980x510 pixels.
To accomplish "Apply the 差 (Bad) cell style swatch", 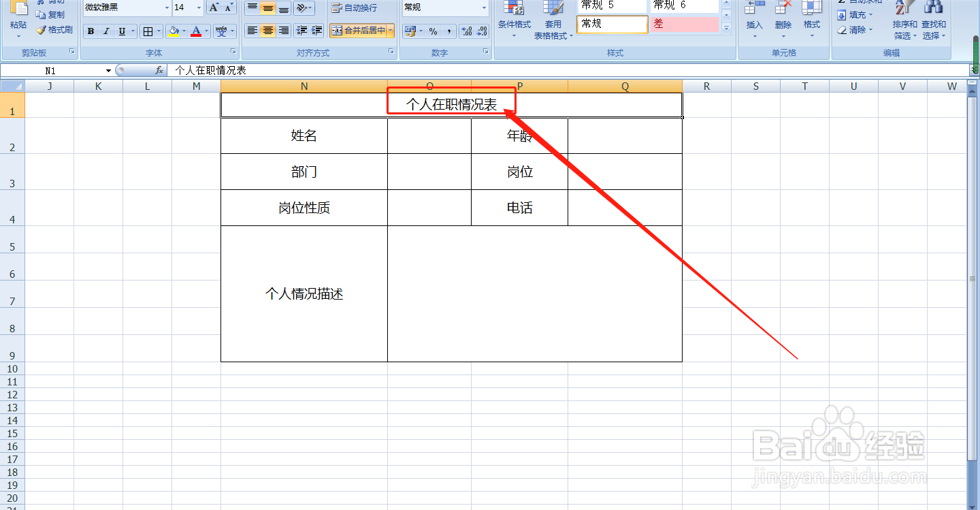I will [x=684, y=24].
